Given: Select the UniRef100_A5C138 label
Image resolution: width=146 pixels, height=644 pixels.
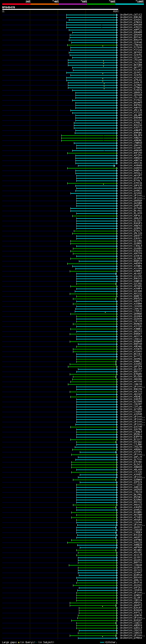Looking at the screenshot, I should pos(131,110).
